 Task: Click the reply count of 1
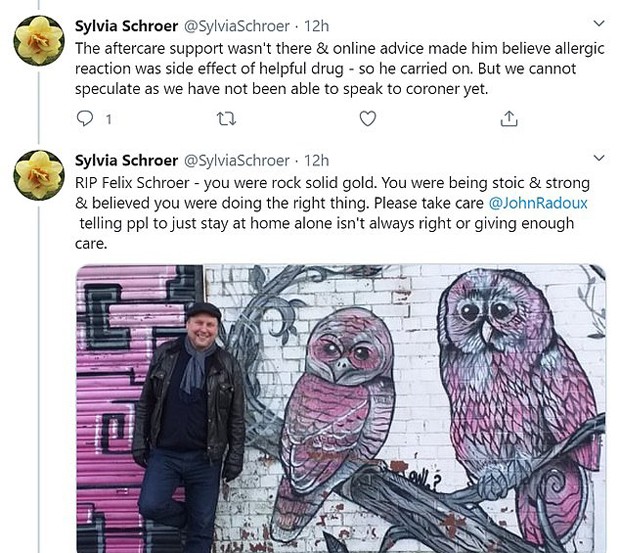(x=108, y=119)
